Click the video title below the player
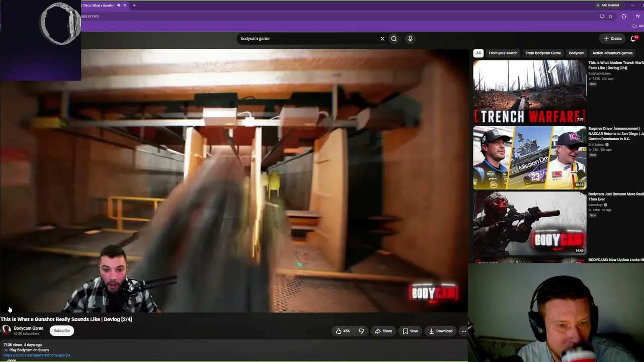 66,319
